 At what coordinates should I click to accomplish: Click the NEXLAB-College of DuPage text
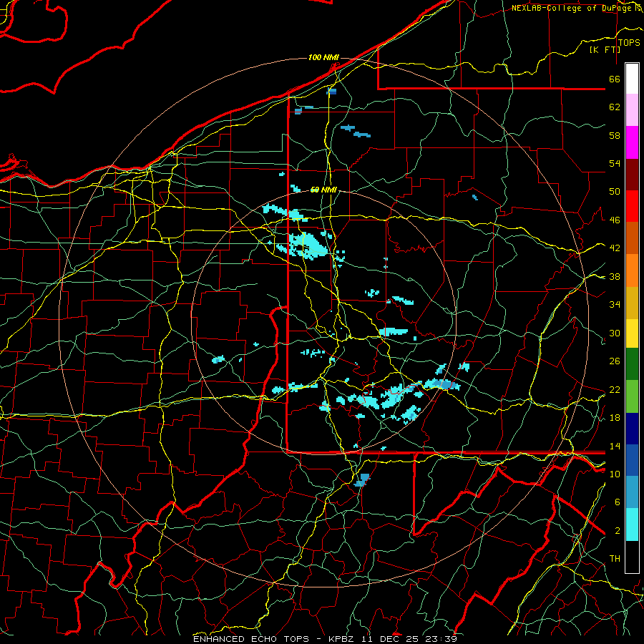coord(573,8)
